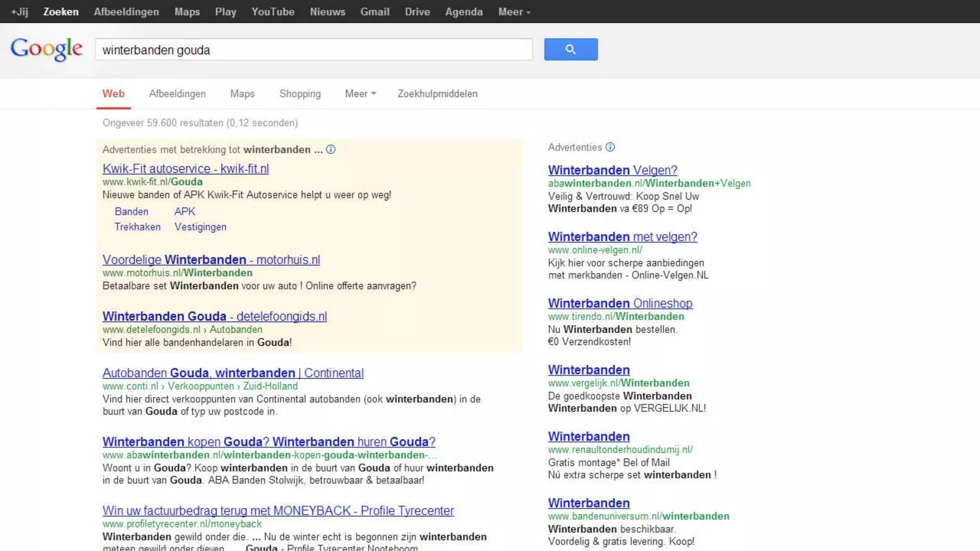Open YouTube from the top navigation bar
The width and height of the screenshot is (980, 551).
[x=273, y=12]
